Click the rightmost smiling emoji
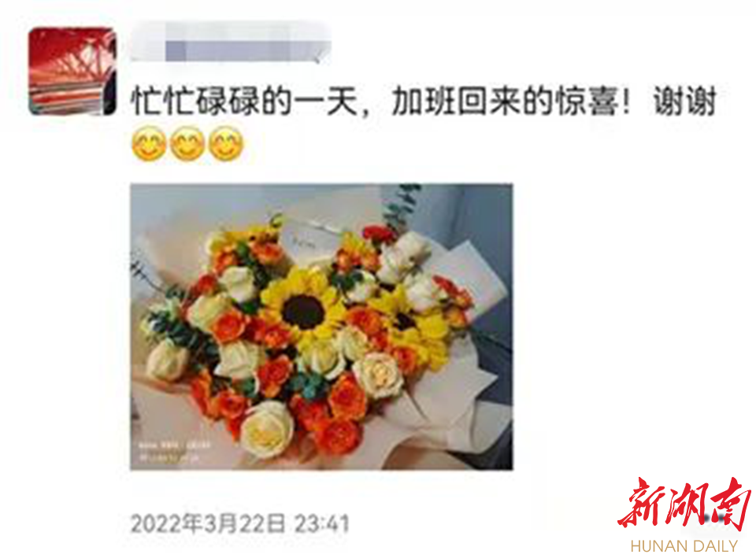This screenshot has width=756, height=558. (226, 143)
